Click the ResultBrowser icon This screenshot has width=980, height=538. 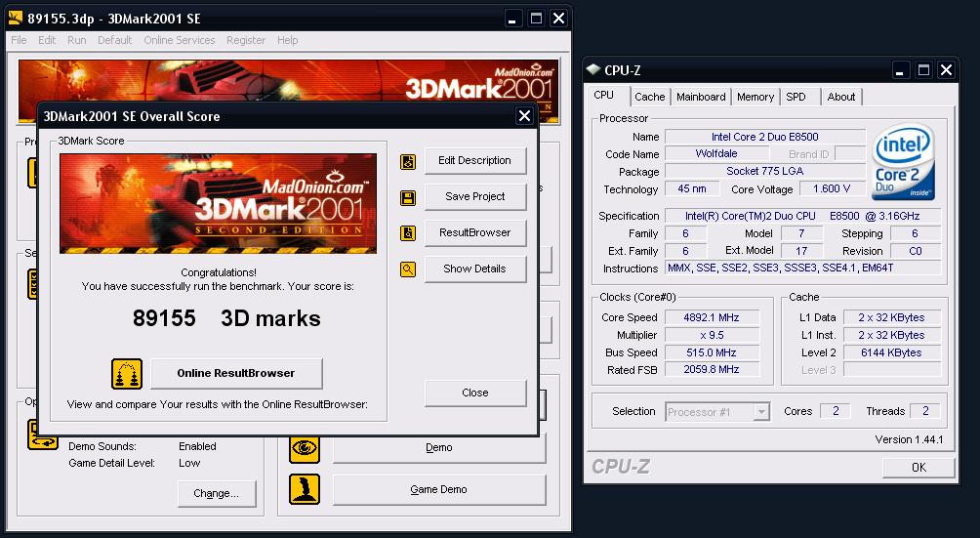[x=407, y=233]
